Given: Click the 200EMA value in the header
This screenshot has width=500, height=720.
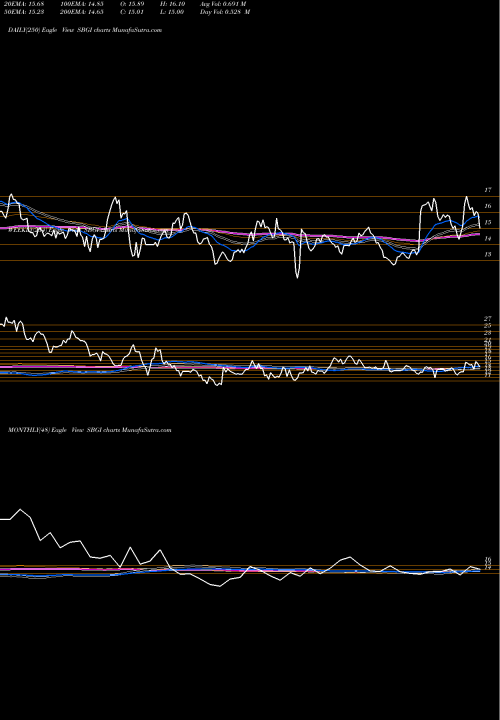Looking at the screenshot, I should click(x=84, y=12).
